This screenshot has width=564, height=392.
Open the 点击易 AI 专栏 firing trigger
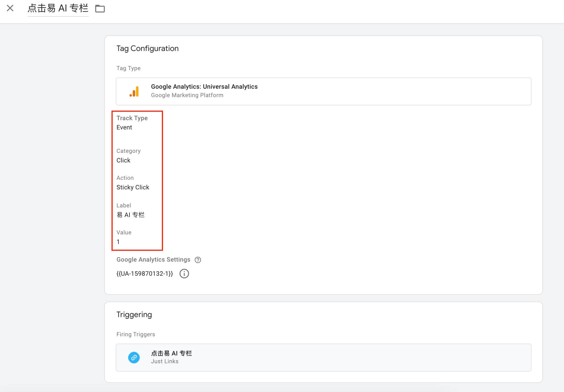pyautogui.click(x=324, y=358)
